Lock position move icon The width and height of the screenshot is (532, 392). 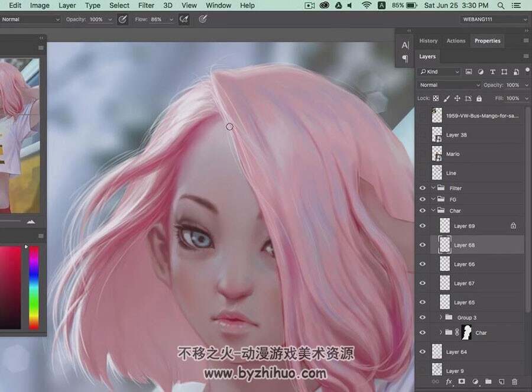point(458,98)
